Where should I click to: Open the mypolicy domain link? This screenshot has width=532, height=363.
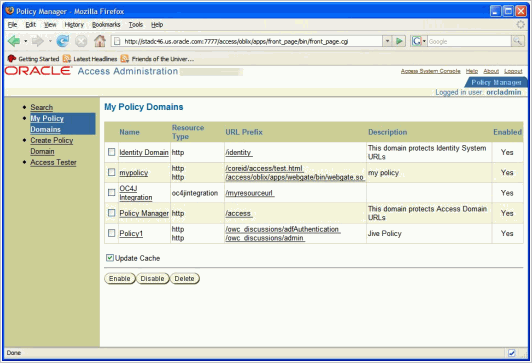[x=134, y=173]
